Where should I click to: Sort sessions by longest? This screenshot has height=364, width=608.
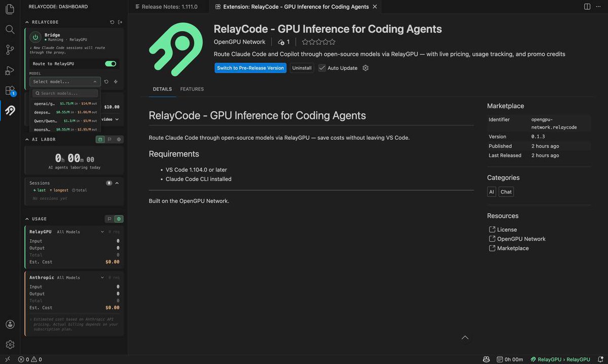59,190
